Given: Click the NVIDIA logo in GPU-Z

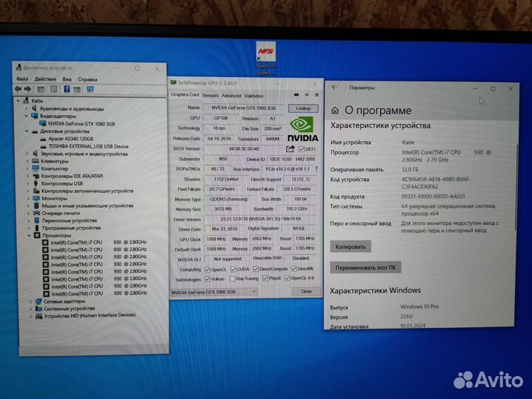Looking at the screenshot, I should (x=303, y=129).
